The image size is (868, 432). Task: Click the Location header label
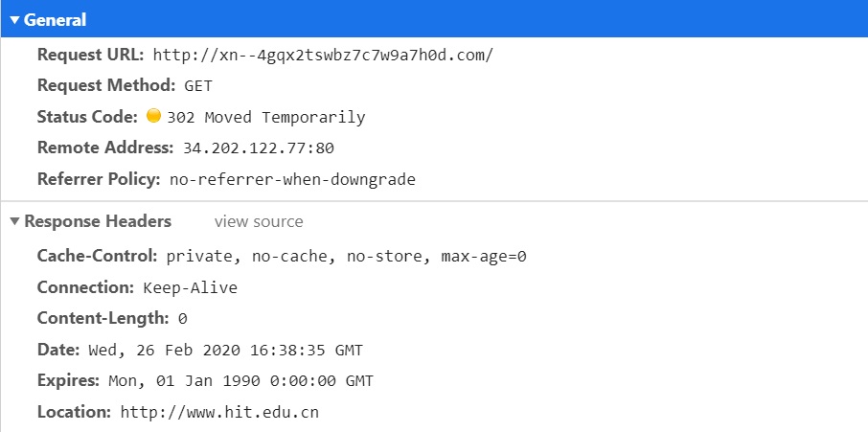pyautogui.click(x=74, y=412)
